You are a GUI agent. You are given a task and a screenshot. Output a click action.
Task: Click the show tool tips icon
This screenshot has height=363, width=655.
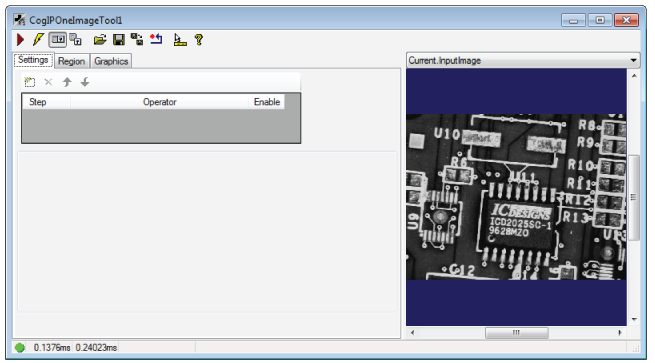coord(180,40)
